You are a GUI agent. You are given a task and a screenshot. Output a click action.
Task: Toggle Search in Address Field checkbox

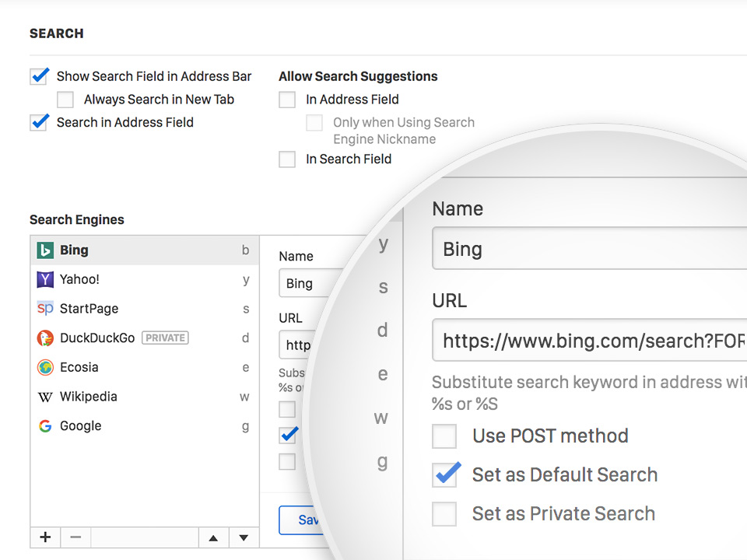click(x=39, y=122)
